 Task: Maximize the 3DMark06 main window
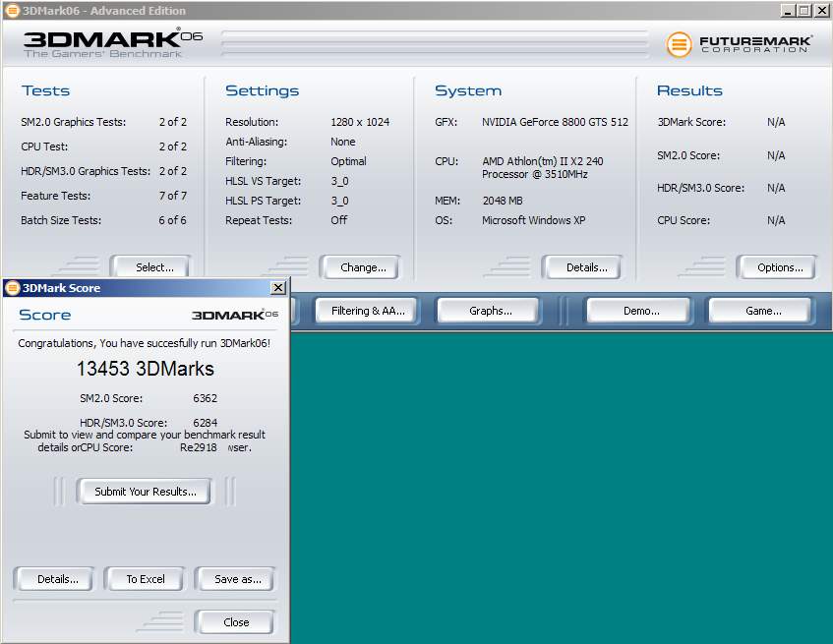pyautogui.click(x=804, y=10)
